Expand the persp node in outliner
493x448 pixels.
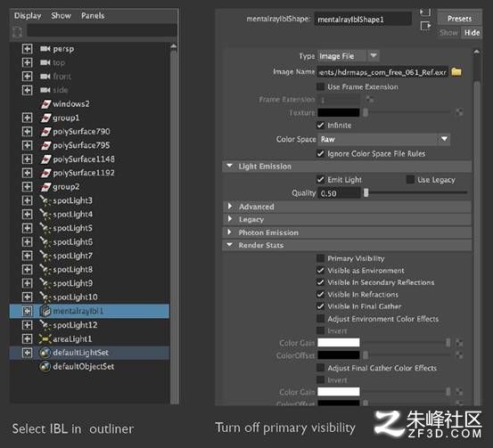(x=27, y=49)
